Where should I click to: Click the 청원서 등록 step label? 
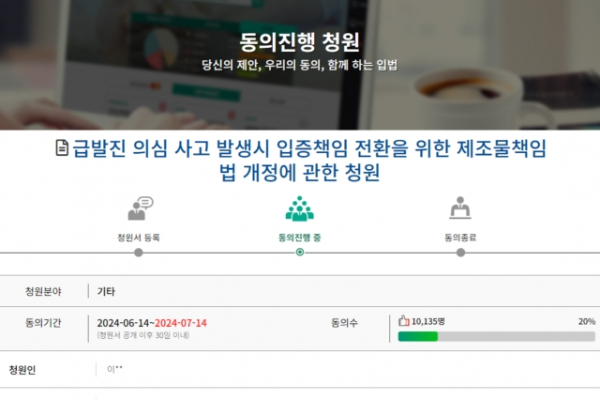coord(139,238)
